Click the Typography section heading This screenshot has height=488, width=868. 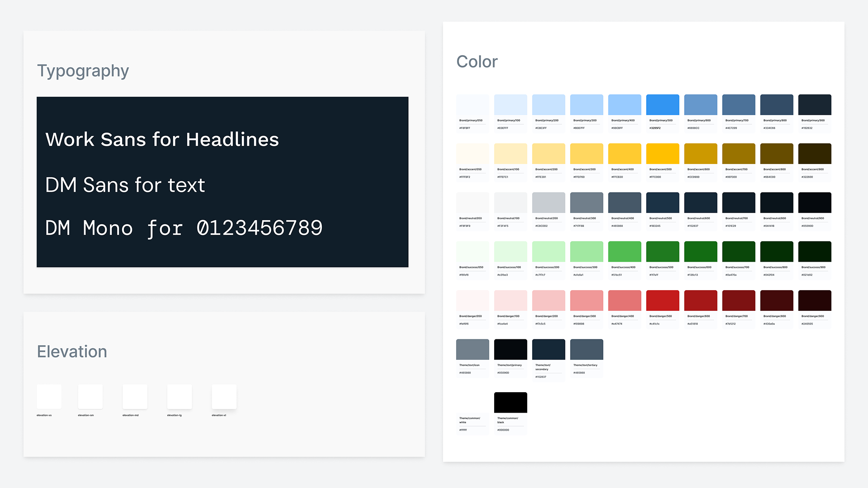click(83, 71)
